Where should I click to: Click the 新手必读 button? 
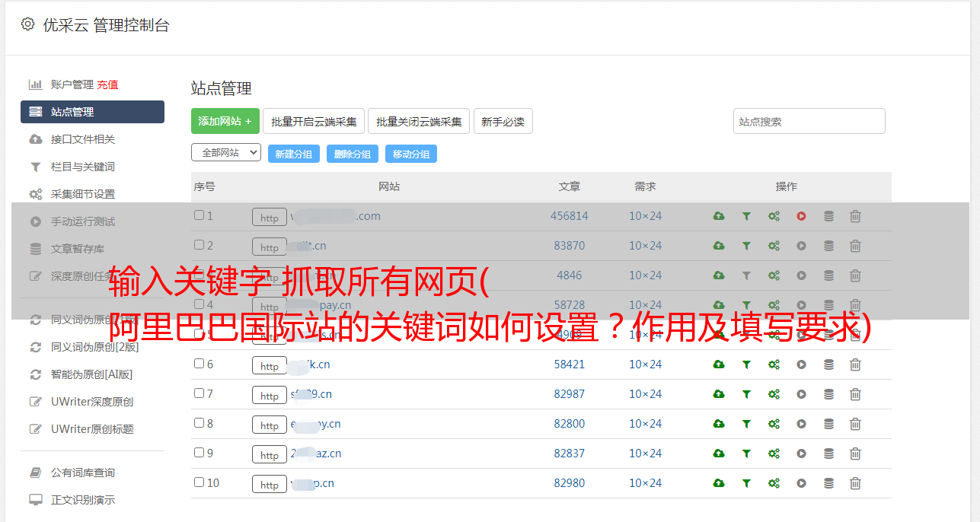point(503,121)
